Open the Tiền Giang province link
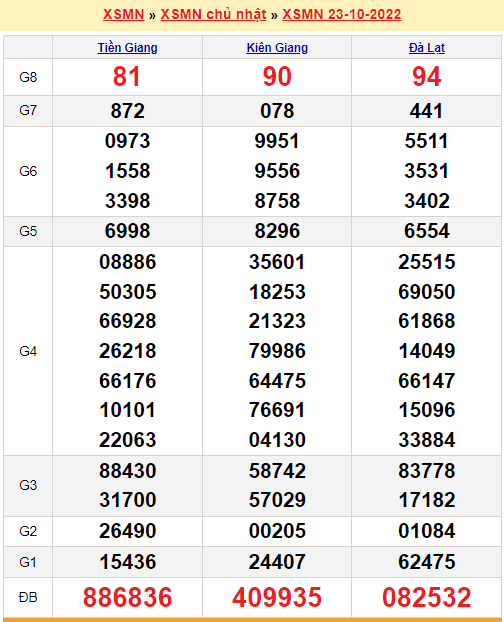 (x=128, y=48)
